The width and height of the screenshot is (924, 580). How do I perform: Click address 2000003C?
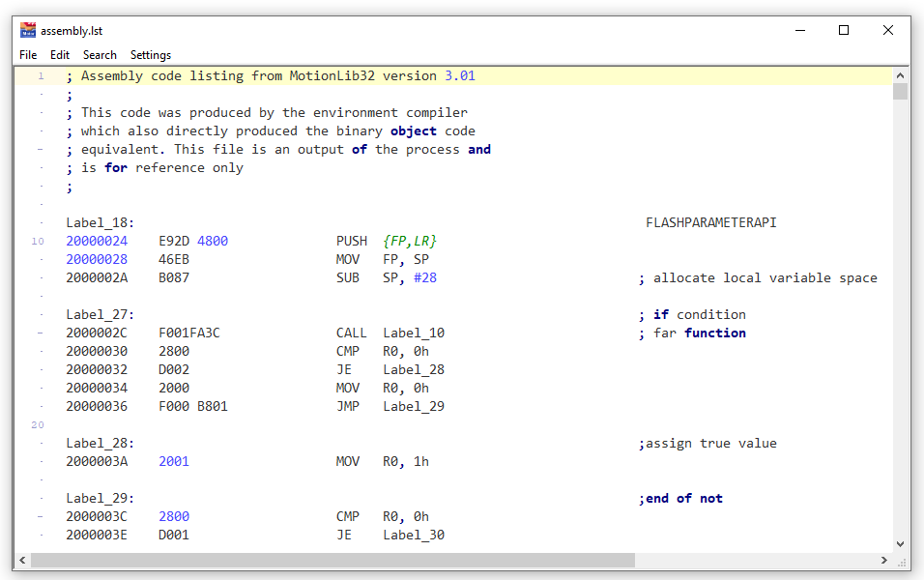pos(97,517)
